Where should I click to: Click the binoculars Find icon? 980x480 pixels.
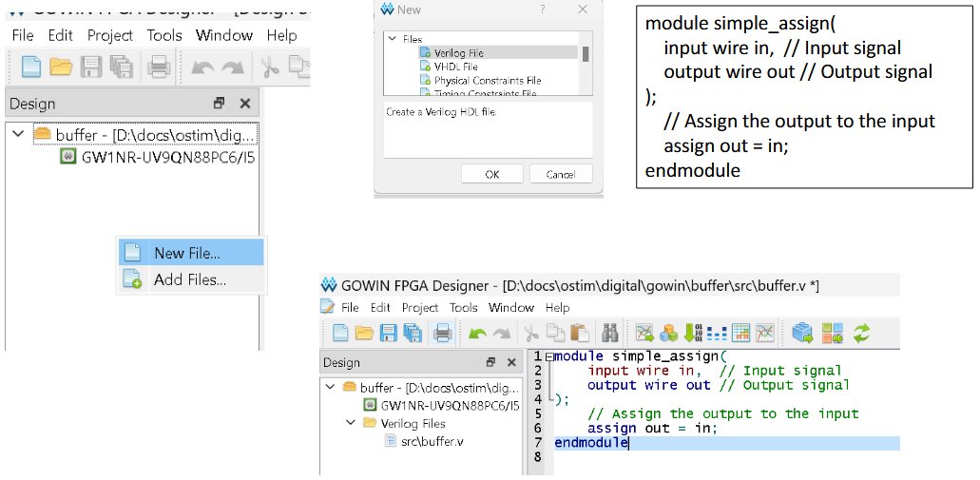pos(610,333)
